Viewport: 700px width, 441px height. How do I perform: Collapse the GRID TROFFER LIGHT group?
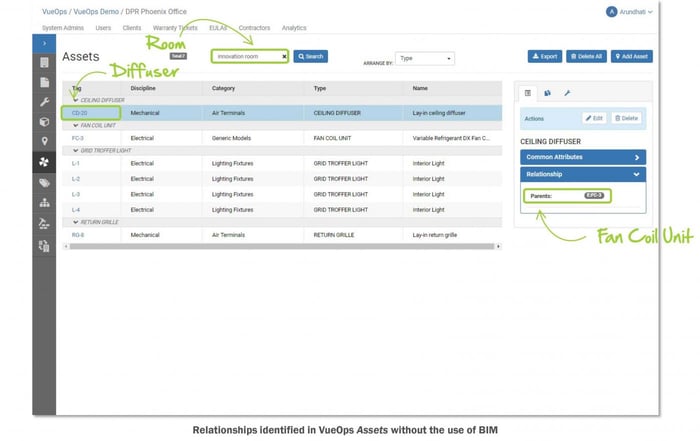(75, 151)
